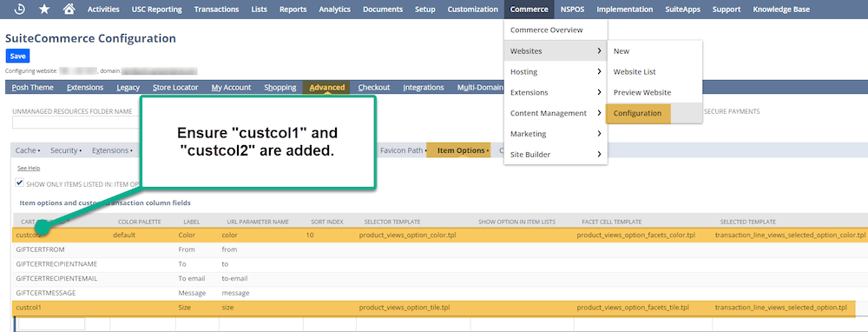
Task: Open the Shortcuts star icon
Action: (x=44, y=9)
